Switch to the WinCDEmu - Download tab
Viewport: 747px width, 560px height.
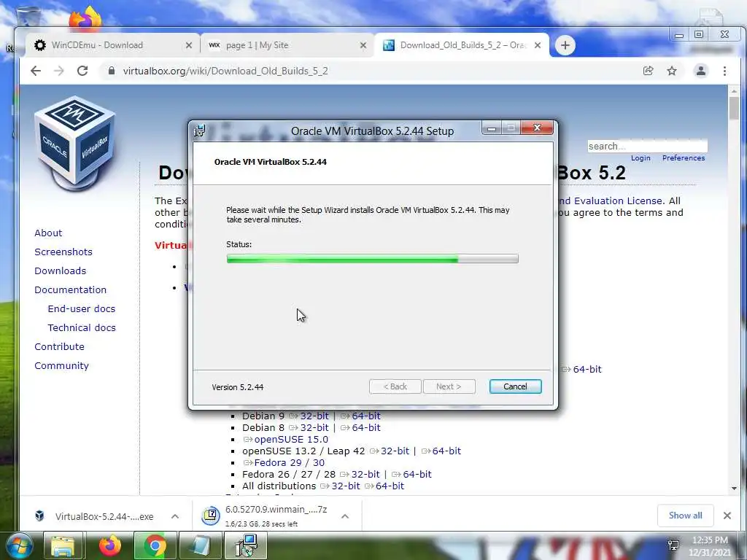point(112,45)
